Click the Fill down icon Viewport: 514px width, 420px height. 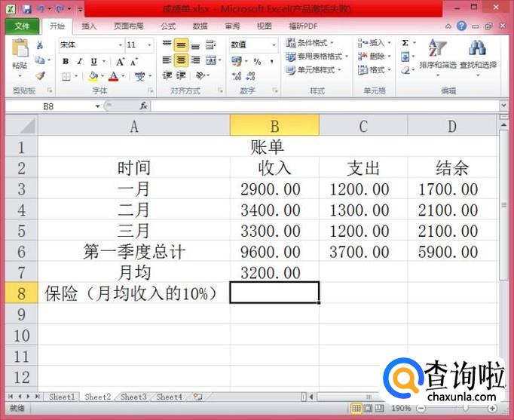405,57
